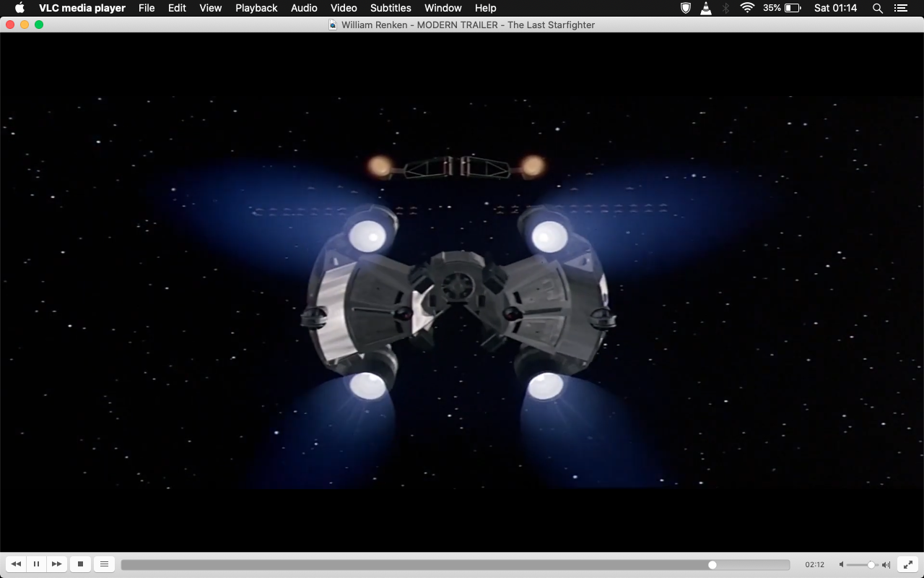Click the VLC cone menu bar icon
This screenshot has width=924, height=578.
[706, 8]
